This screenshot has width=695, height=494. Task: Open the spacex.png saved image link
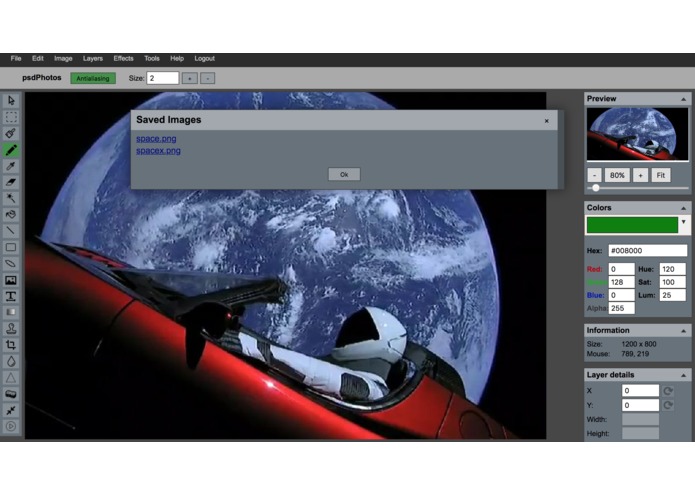(x=158, y=151)
